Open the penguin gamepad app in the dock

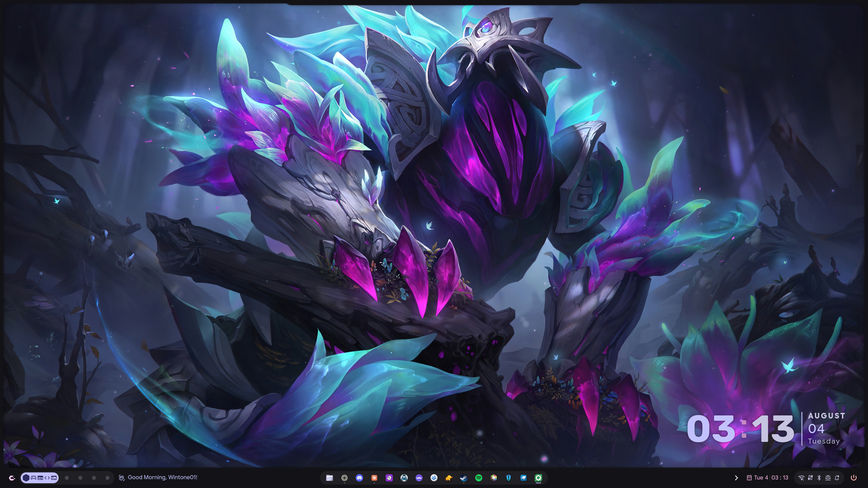tap(404, 478)
